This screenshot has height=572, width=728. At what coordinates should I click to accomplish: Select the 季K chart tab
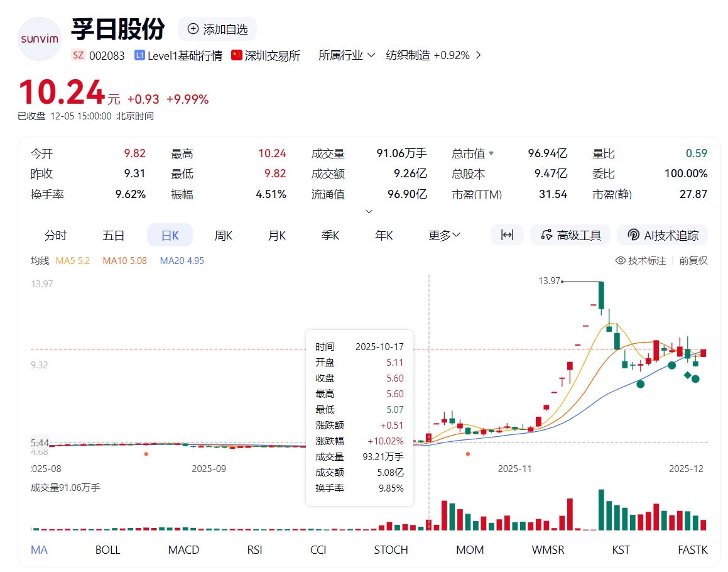[330, 235]
